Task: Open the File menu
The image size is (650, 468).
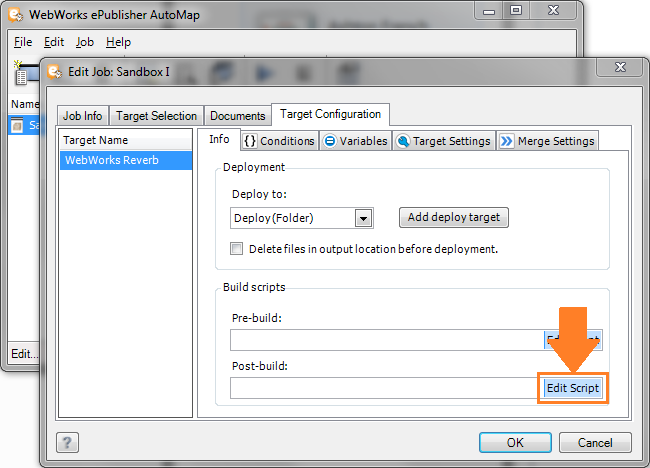Action: [x=23, y=42]
